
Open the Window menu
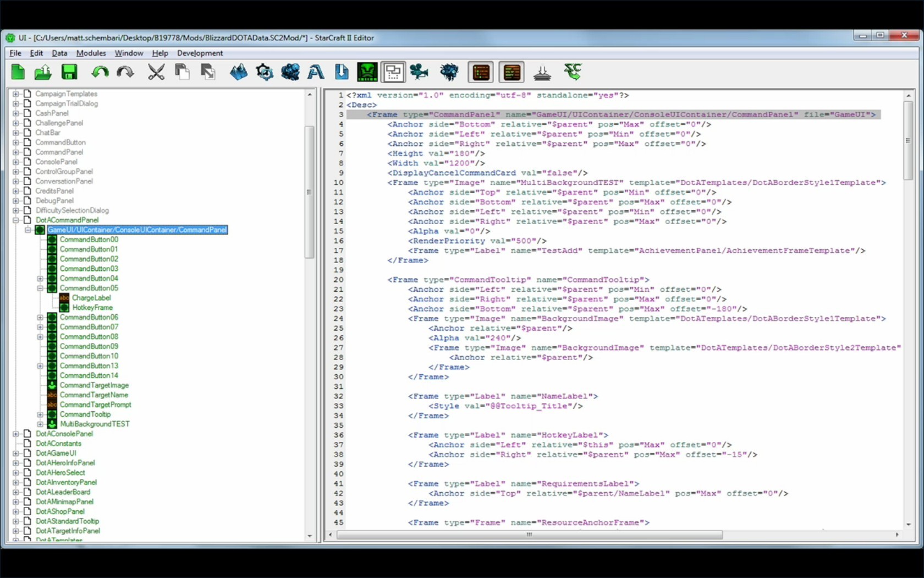pos(129,53)
